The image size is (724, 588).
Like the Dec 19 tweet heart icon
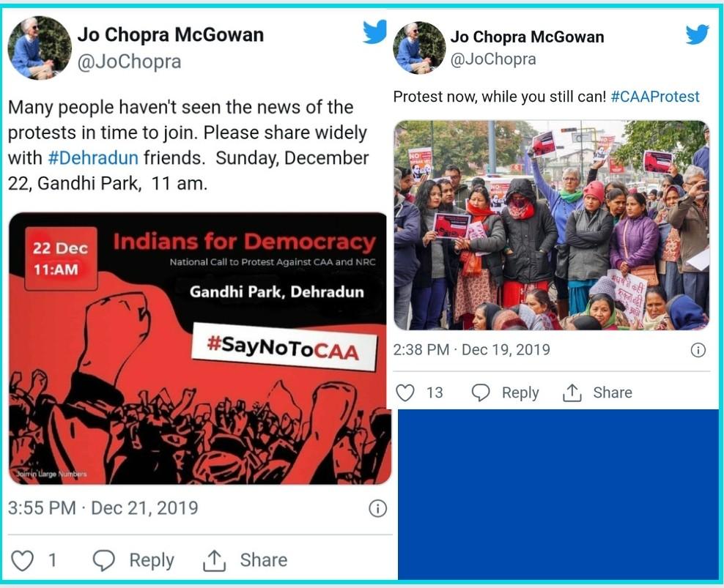click(x=405, y=392)
